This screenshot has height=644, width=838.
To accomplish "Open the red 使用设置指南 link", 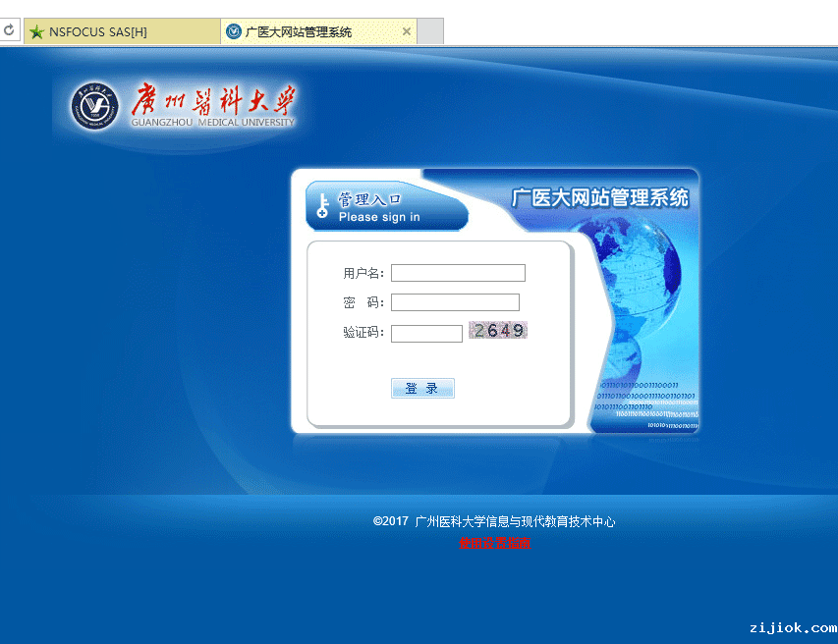I will [x=494, y=543].
